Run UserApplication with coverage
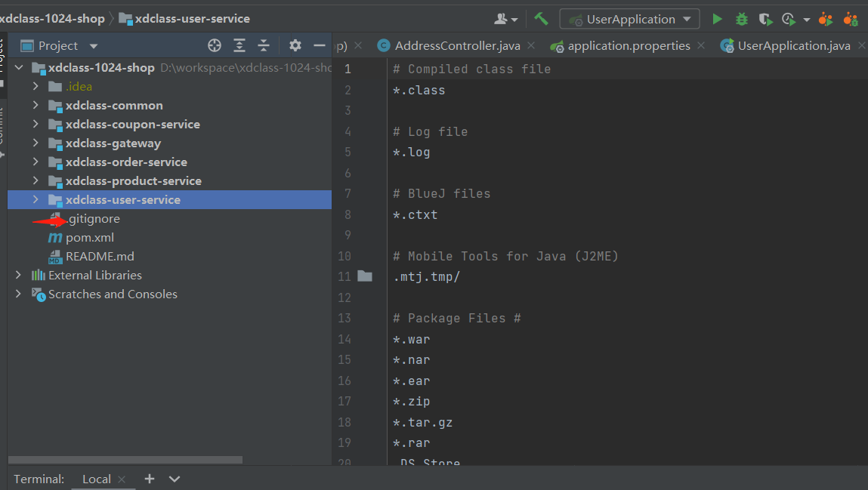868x490 pixels. [765, 19]
